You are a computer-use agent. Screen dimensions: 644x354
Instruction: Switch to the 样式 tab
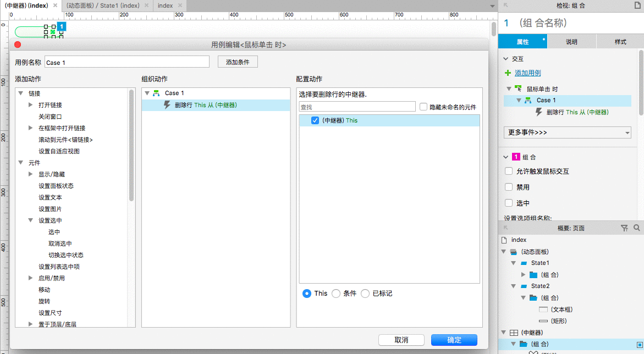[x=620, y=41]
